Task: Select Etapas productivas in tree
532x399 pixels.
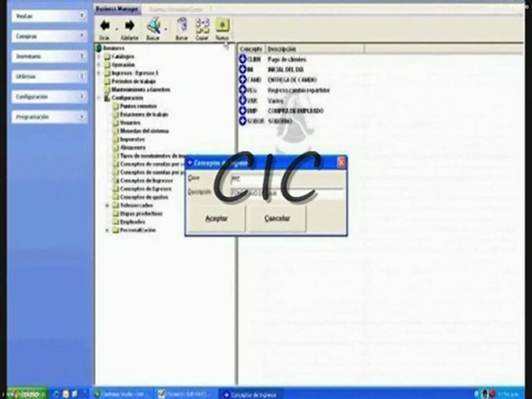Action: 141,213
